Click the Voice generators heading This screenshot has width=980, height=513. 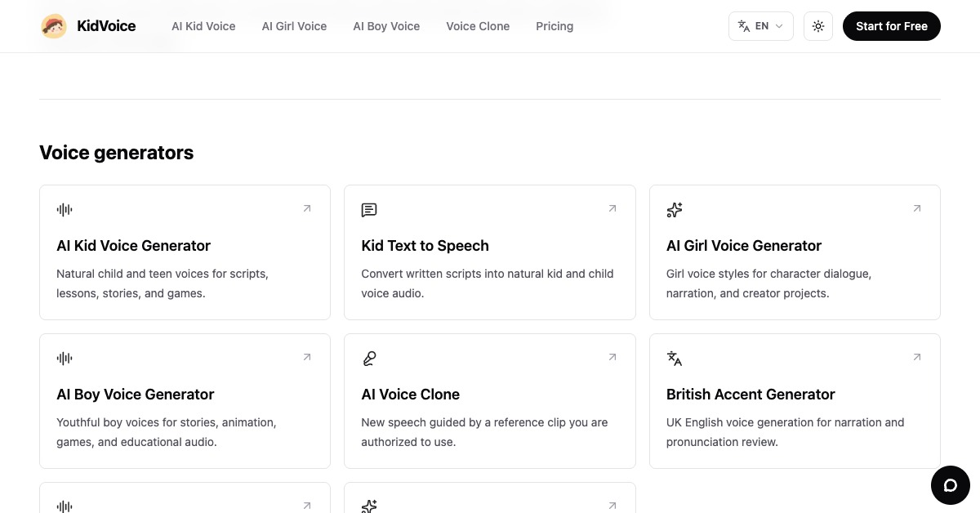click(117, 153)
